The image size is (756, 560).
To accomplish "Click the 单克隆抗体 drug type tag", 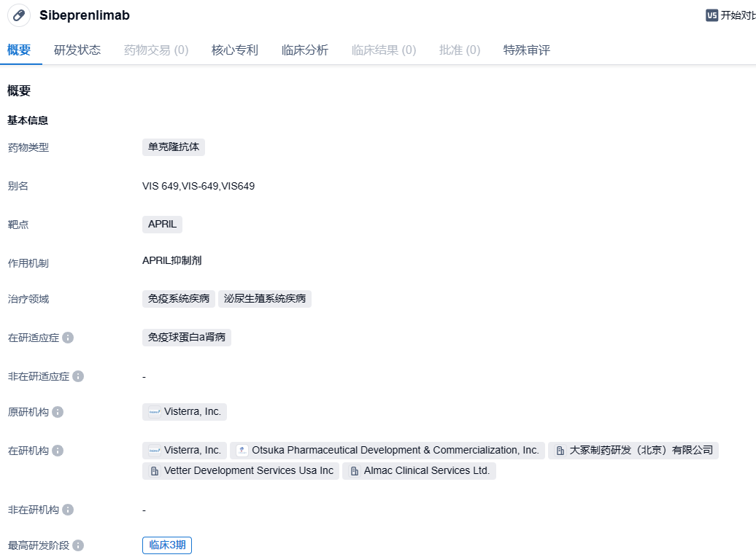I will coord(174,147).
